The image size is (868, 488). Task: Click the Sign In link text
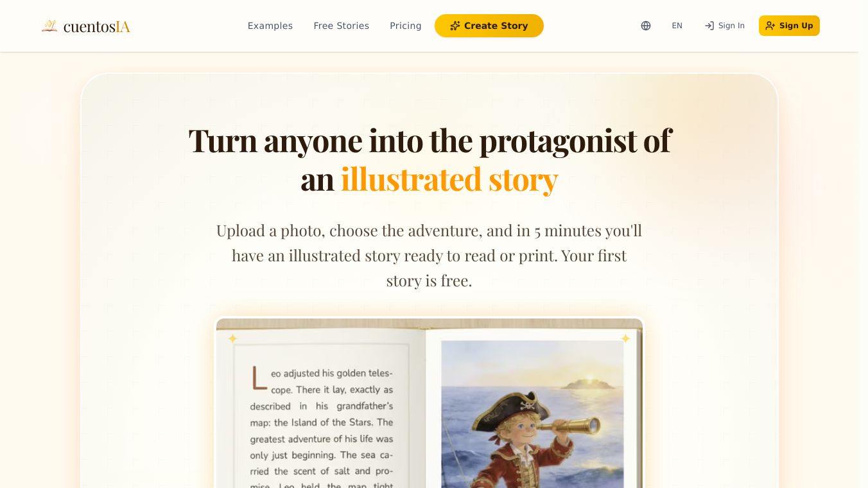click(731, 26)
